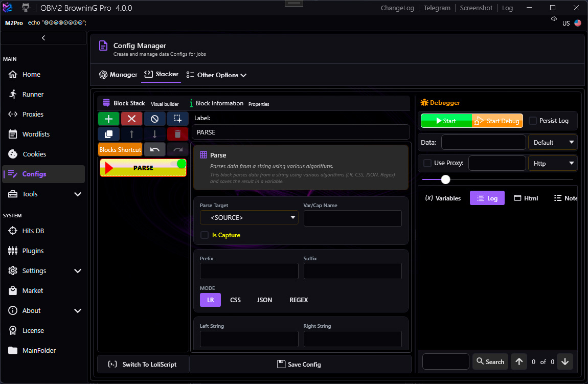Select the CSS parse mode
The height and width of the screenshot is (384, 588).
coord(236,300)
